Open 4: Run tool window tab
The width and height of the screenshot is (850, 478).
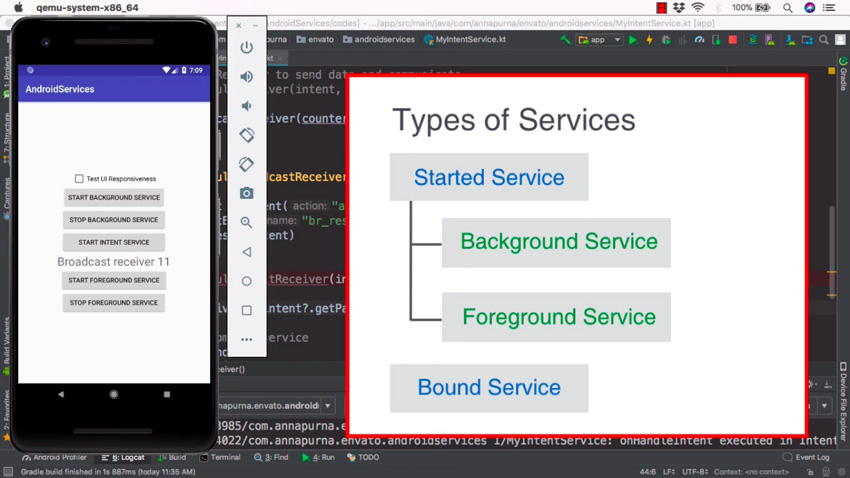[318, 457]
